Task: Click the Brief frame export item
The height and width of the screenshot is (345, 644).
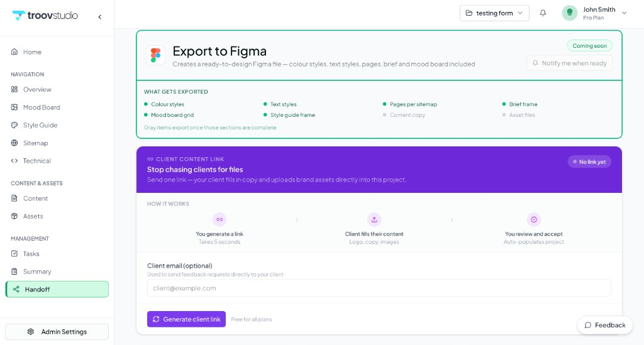Action: (x=519, y=104)
